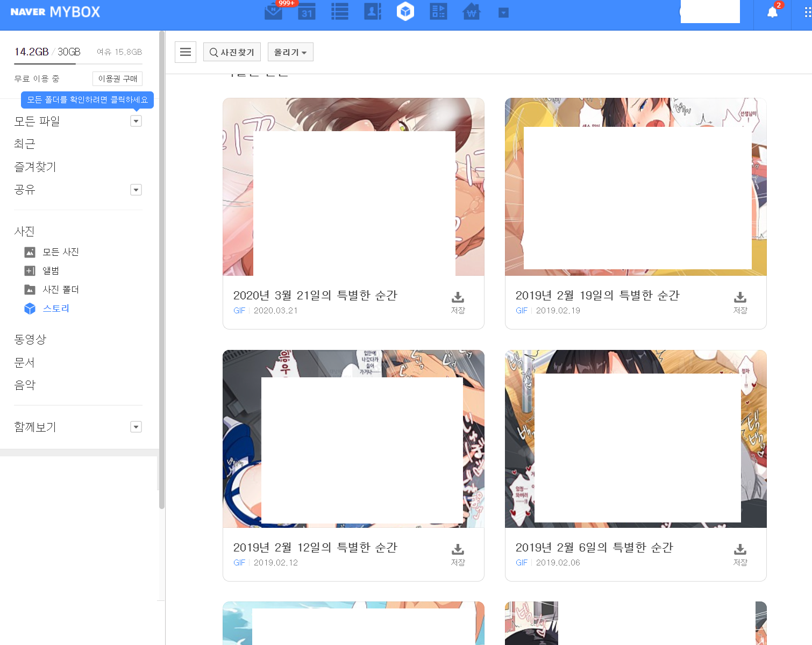Click the 14.2GB / 30GB storage usage
The height and width of the screenshot is (645, 812).
[47, 52]
